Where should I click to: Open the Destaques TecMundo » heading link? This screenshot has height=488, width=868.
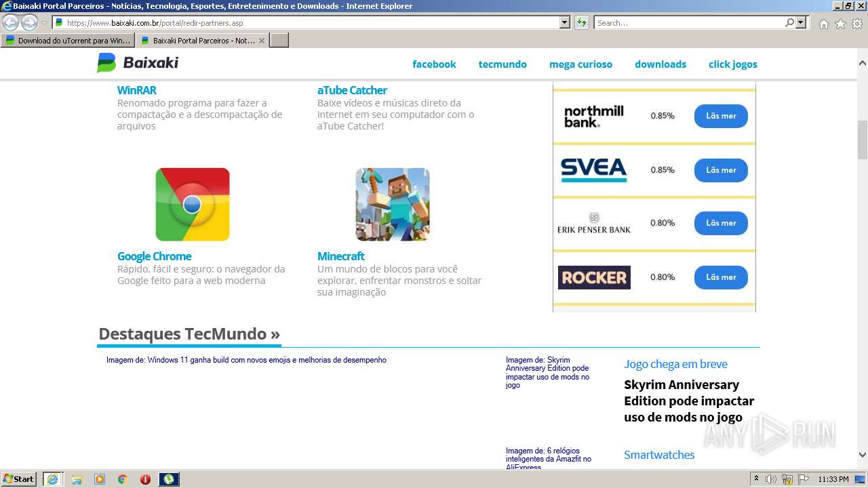[189, 333]
